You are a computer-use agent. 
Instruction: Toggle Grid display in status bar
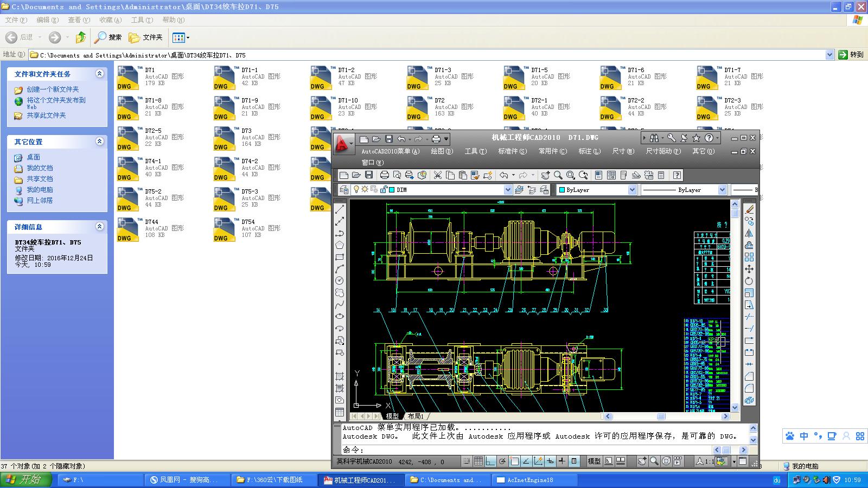pos(478,461)
